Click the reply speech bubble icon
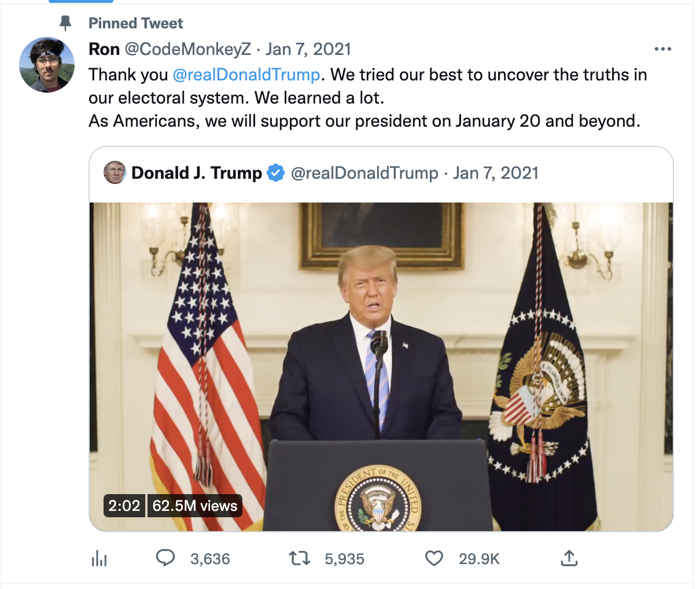 click(x=166, y=558)
